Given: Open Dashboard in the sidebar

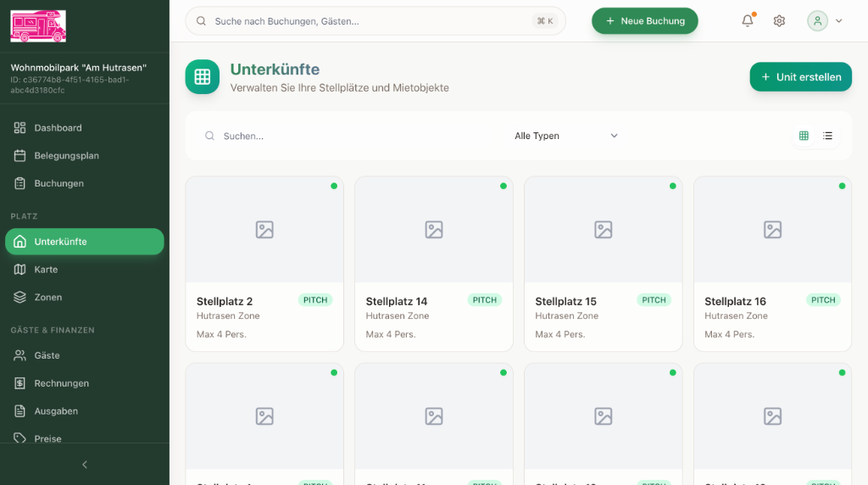Looking at the screenshot, I should tap(58, 128).
